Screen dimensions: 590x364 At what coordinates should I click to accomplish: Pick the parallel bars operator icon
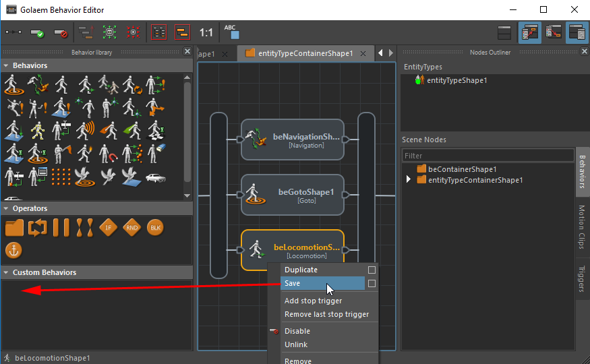(61, 228)
